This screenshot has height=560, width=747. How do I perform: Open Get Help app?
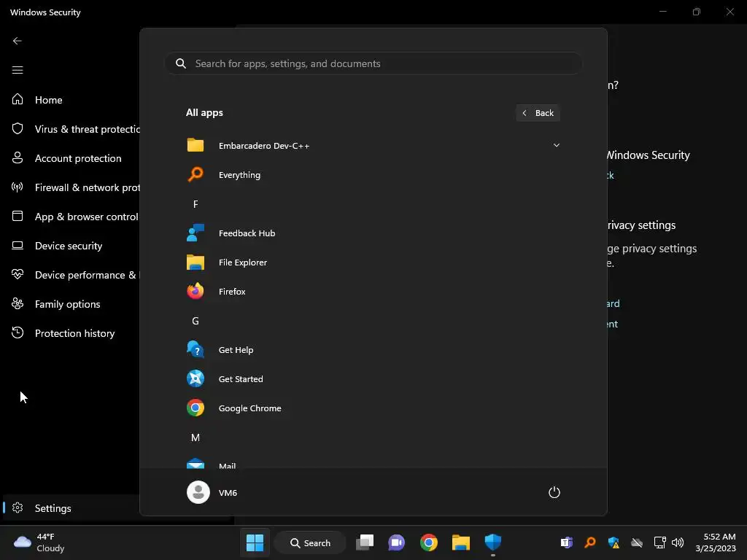(373, 350)
